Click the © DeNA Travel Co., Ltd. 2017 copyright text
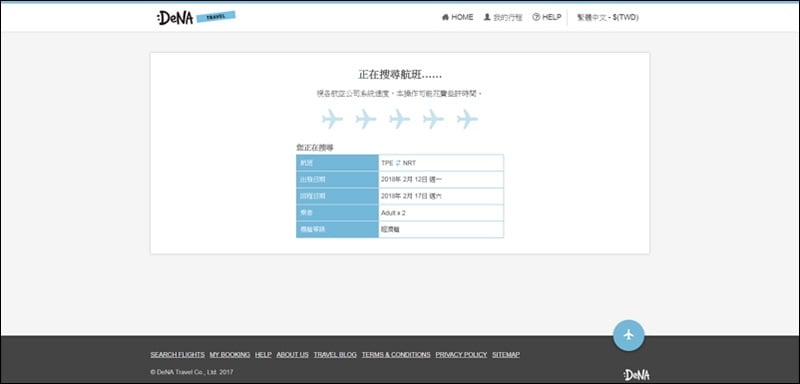This screenshot has height=384, width=800. coord(192,372)
